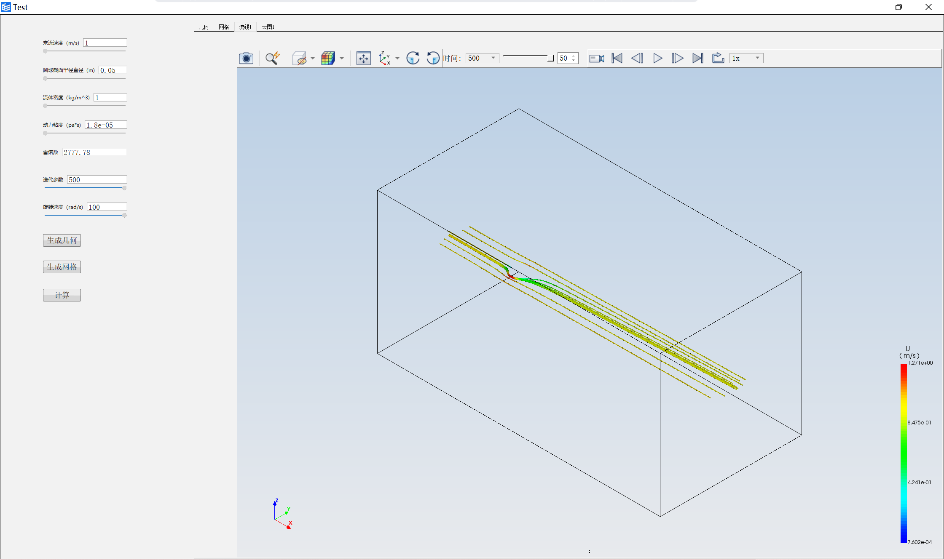Click the 来流速度 input field
This screenshot has height=560, width=944.
click(105, 43)
